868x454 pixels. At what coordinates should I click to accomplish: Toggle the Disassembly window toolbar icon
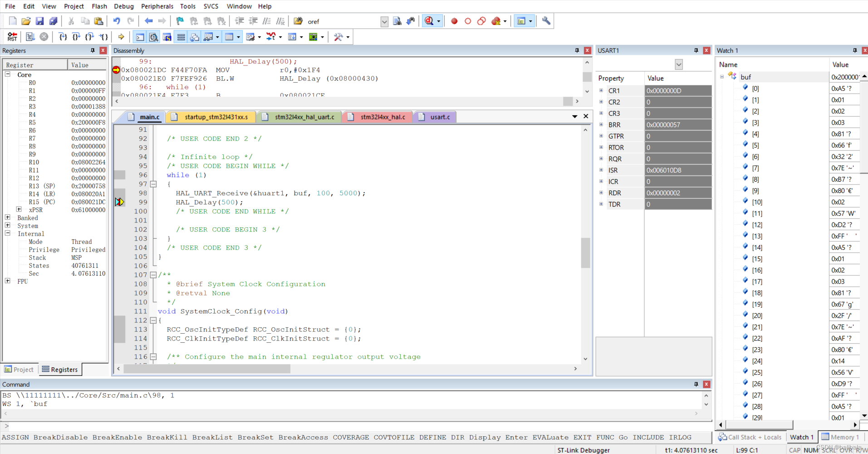[x=154, y=37]
